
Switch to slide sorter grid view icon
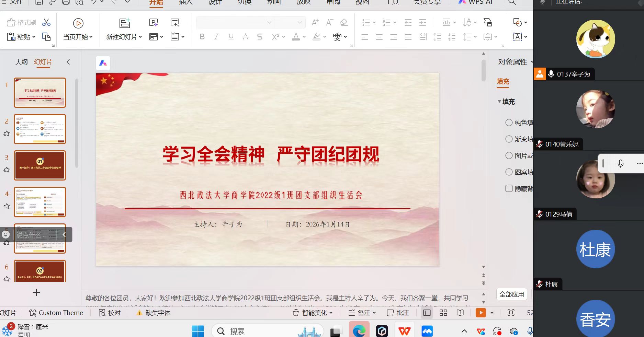click(x=443, y=313)
